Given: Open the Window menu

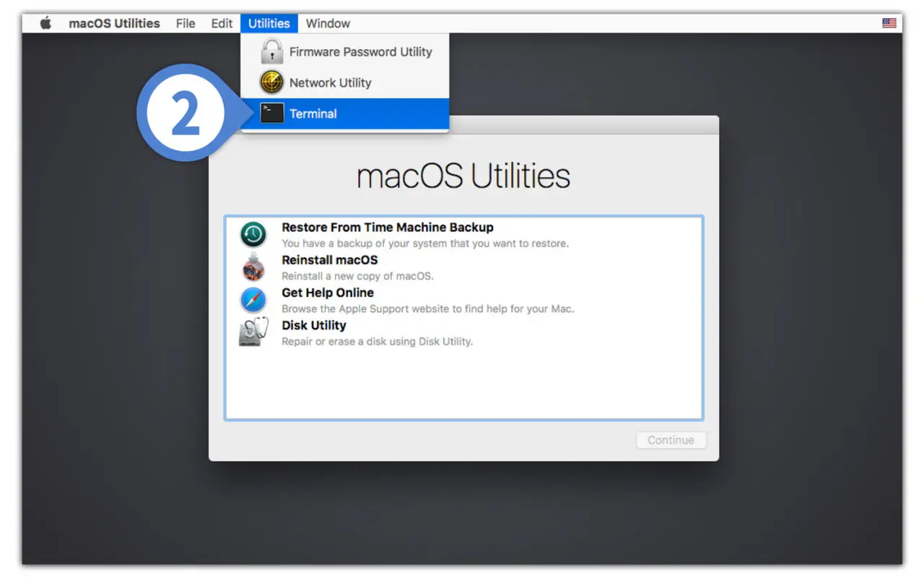Looking at the screenshot, I should [328, 23].
